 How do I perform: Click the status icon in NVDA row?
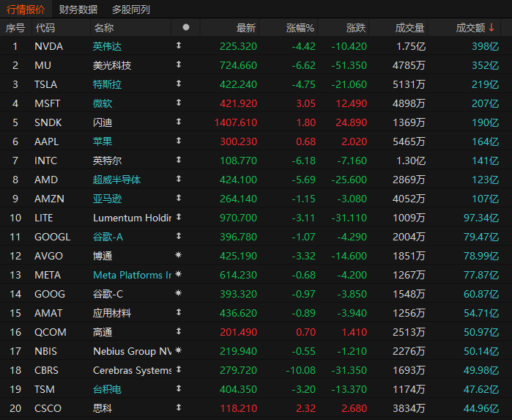pos(179,45)
